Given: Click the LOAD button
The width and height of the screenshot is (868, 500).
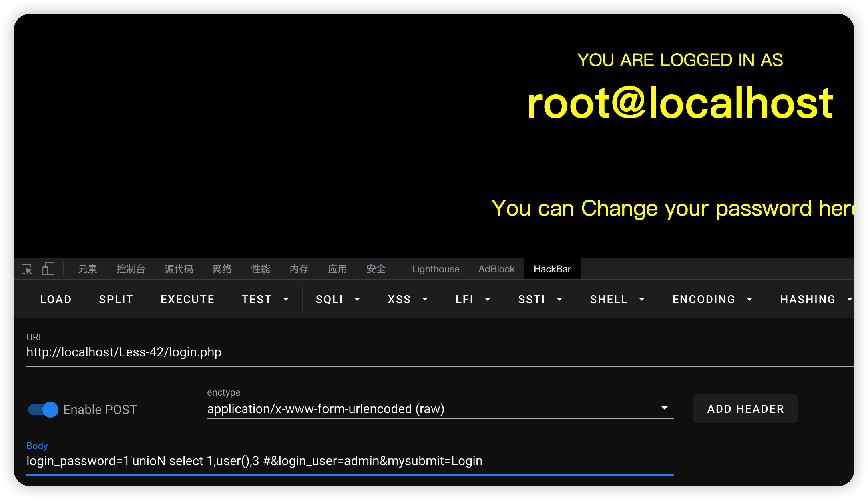Looking at the screenshot, I should [x=56, y=300].
